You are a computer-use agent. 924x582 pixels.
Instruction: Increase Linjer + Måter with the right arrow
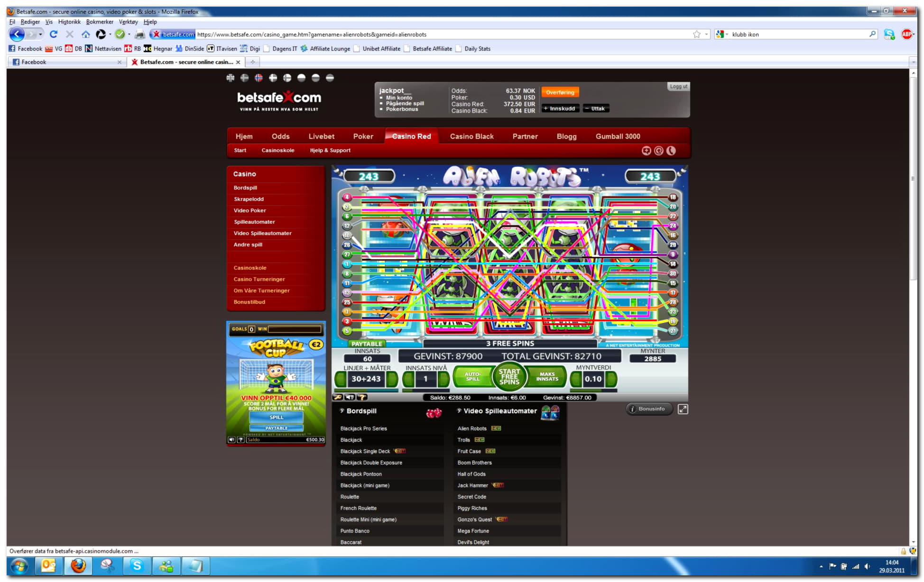pos(392,379)
